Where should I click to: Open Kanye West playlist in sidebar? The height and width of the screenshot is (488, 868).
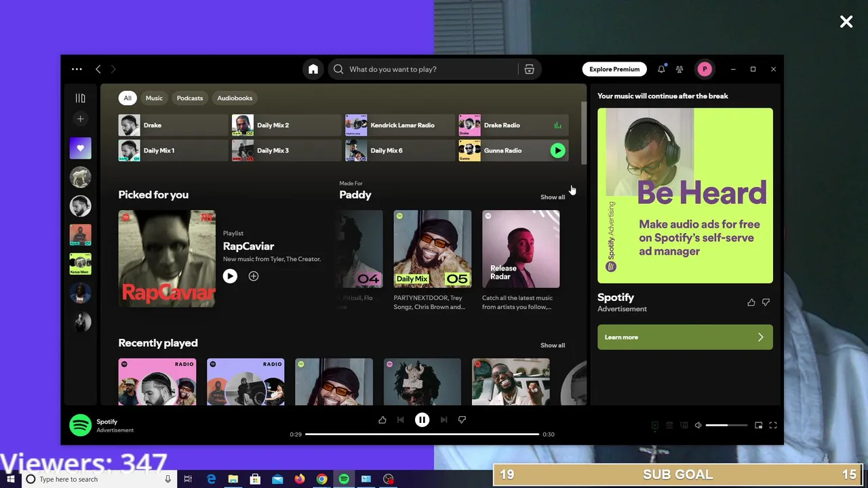pos(80,264)
